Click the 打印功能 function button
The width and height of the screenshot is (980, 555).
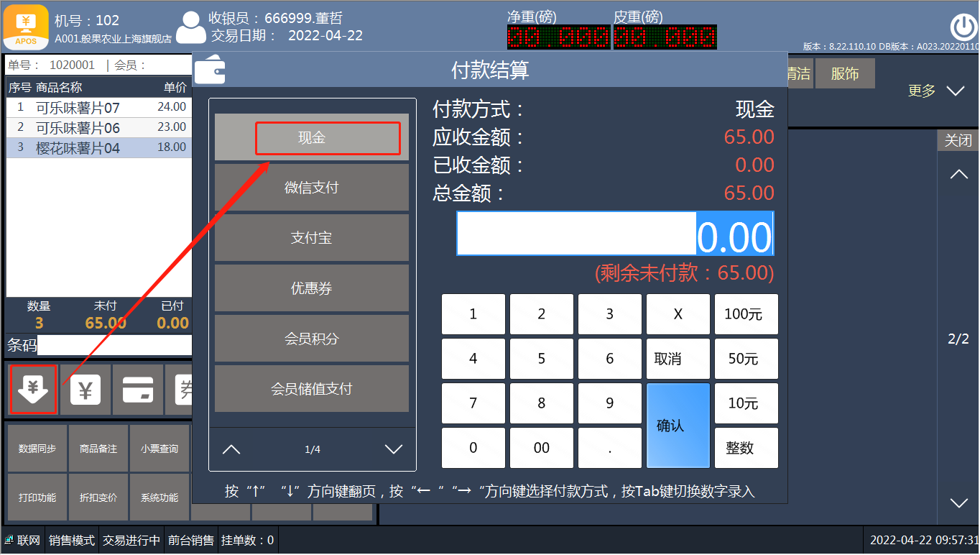coord(37,497)
